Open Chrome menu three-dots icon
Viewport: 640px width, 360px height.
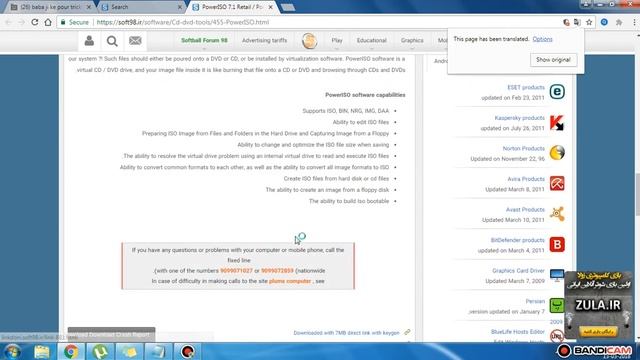635,22
